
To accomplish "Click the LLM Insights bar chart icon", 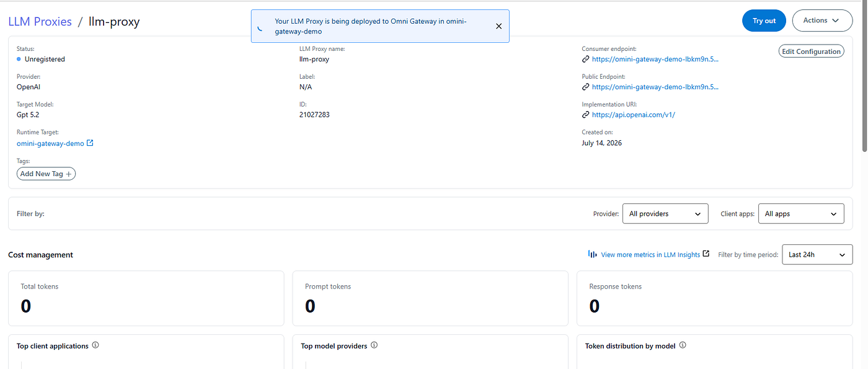I will coord(592,254).
